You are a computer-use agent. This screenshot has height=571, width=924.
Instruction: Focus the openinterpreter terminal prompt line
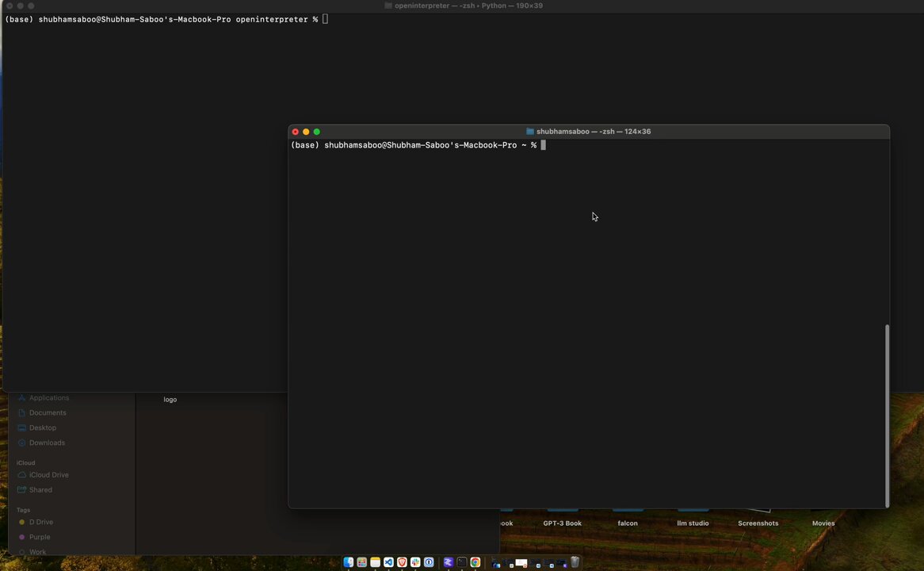(x=166, y=20)
